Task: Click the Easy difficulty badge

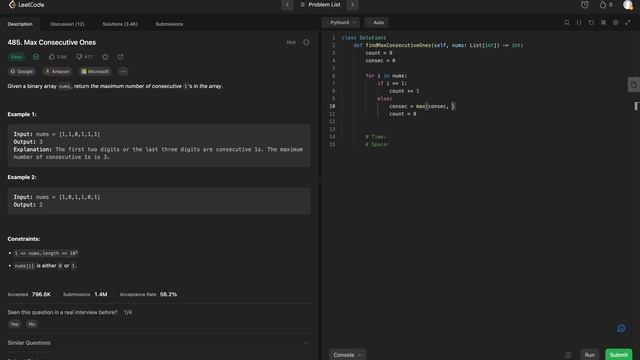Action: 17,57
